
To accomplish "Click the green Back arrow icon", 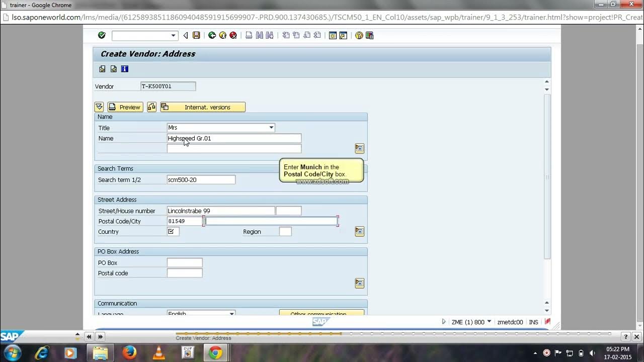I will [x=212, y=35].
